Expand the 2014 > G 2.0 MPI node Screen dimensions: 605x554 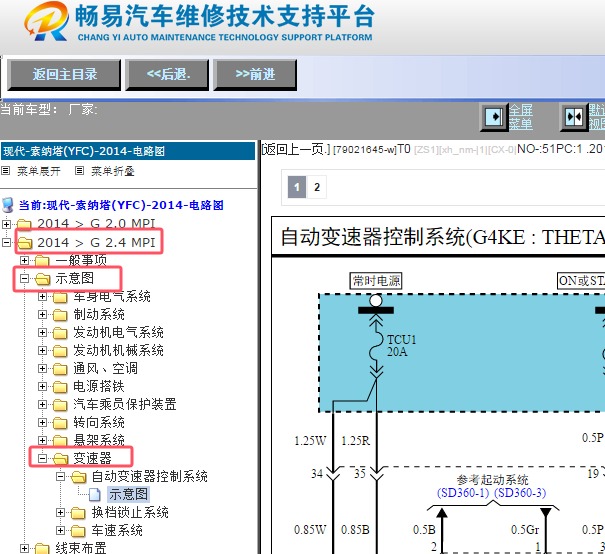pos(6,224)
